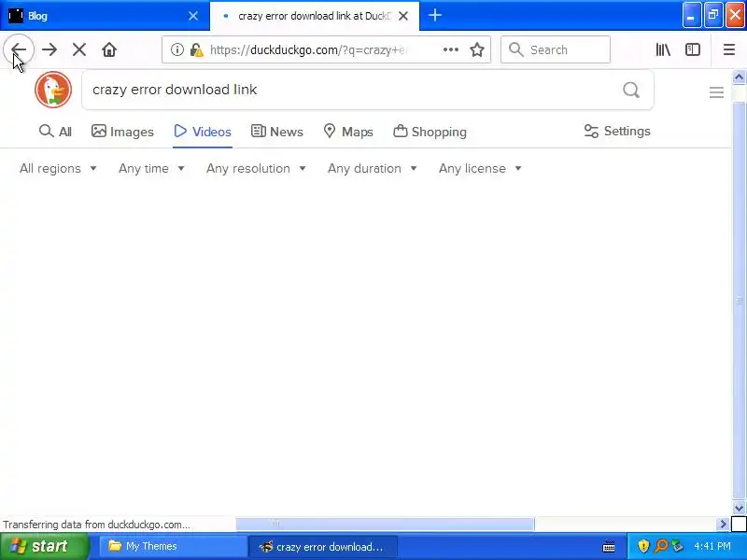Viewport: 747px width, 560px height.
Task: Open the Windows Start menu
Action: point(45,546)
